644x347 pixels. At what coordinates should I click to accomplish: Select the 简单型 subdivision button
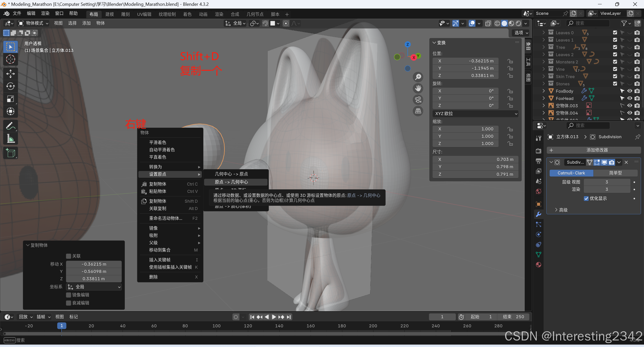615,173
